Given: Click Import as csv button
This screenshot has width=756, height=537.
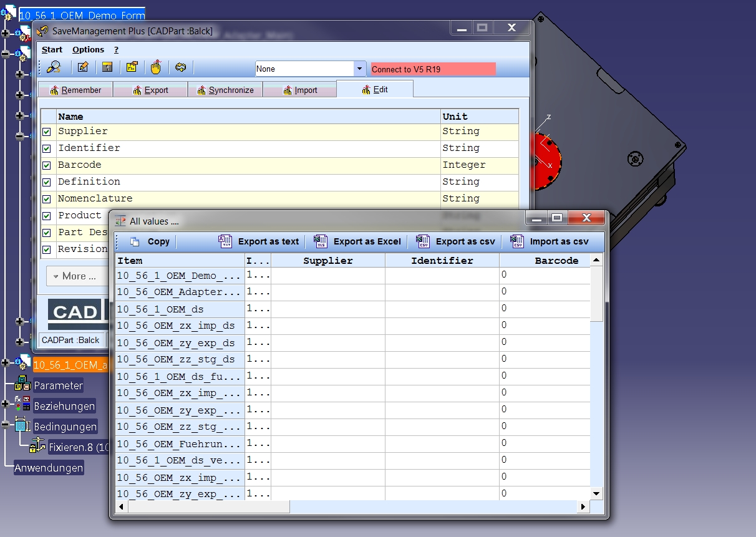Looking at the screenshot, I should tap(549, 241).
